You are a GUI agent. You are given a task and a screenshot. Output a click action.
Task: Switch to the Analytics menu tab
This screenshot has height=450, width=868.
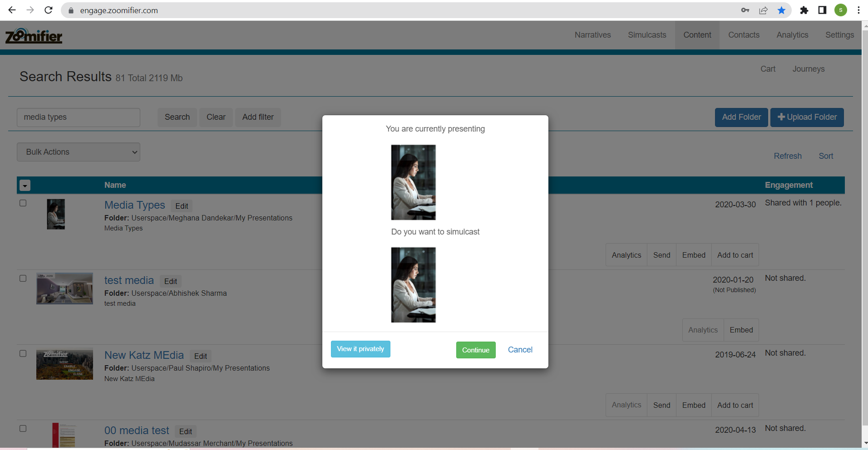pyautogui.click(x=792, y=35)
